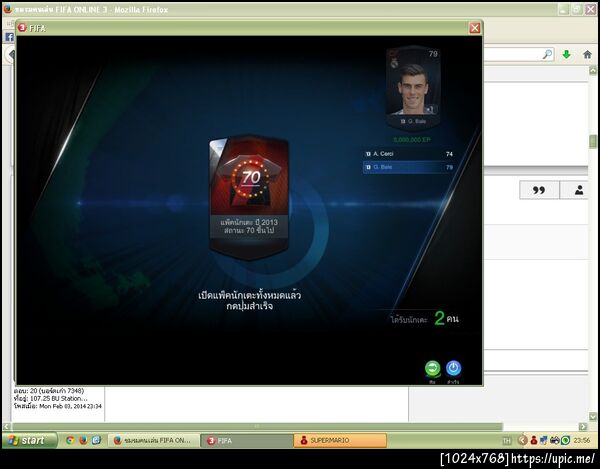Click the post date Mon Feb 03, 2014 text
This screenshot has height=469, width=600.
click(x=70, y=406)
